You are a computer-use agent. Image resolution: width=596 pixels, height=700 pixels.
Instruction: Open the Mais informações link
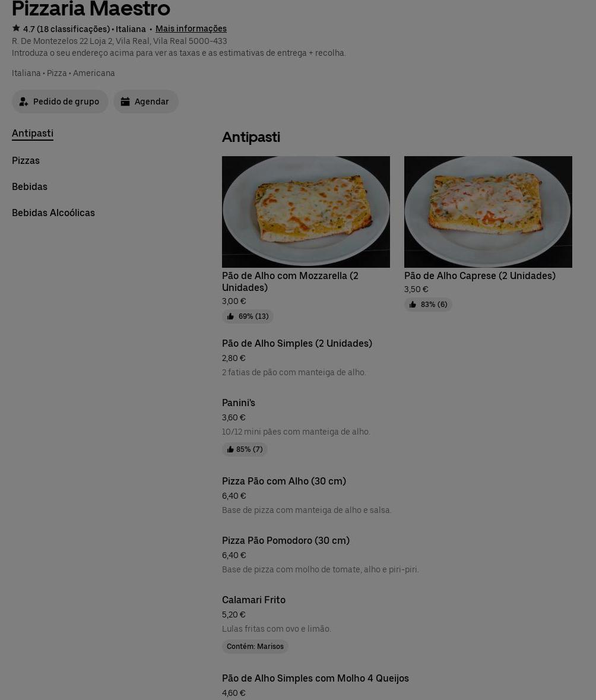click(x=191, y=28)
